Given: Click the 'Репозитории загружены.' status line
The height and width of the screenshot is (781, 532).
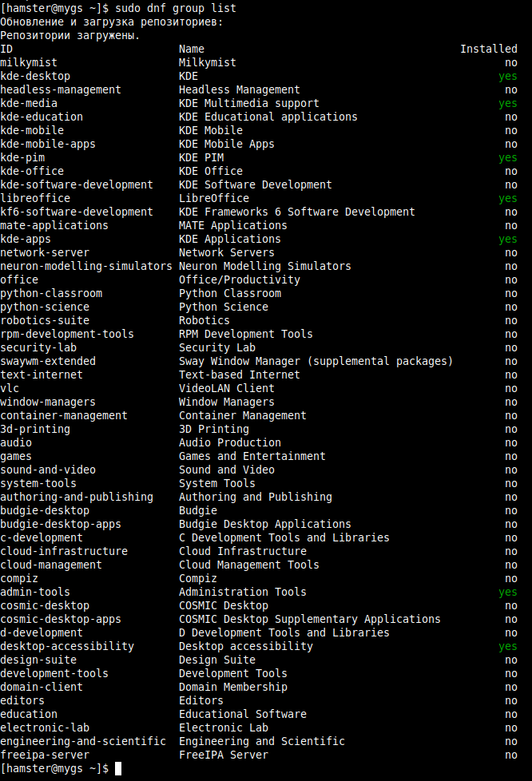Looking at the screenshot, I should pyautogui.click(x=70, y=35).
